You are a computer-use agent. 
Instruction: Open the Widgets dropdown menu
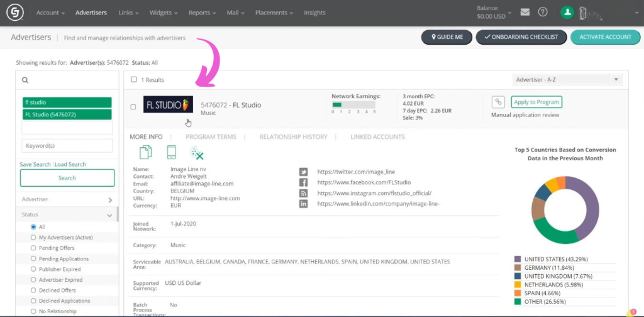point(164,13)
